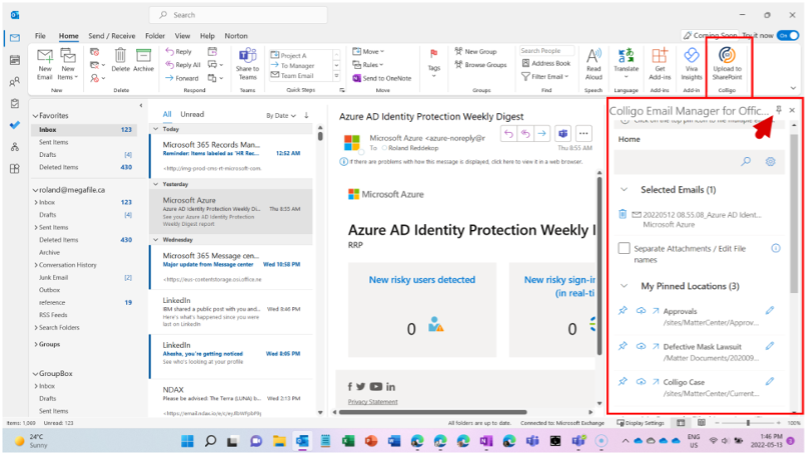Image resolution: width=808 pixels, height=455 pixels.
Task: Open Excel from the taskbar
Action: [x=348, y=441]
